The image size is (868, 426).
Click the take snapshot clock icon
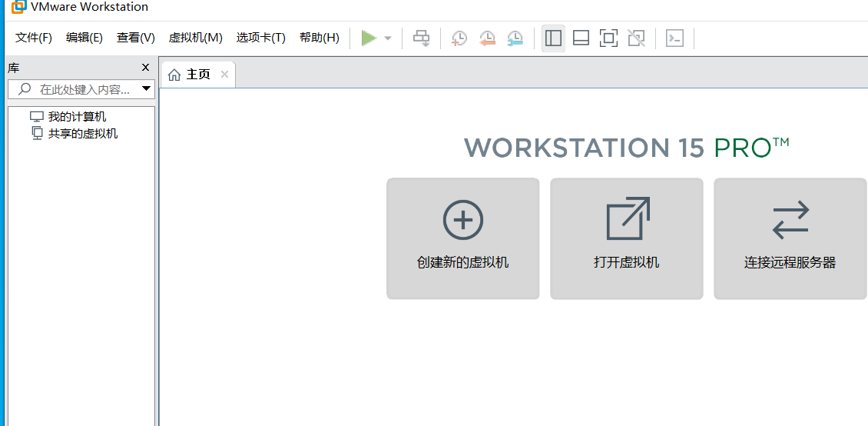459,38
